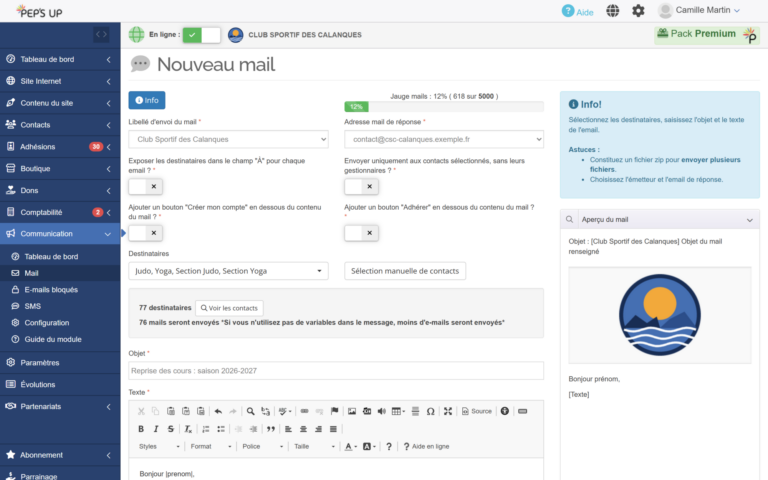
Task: Center the text
Action: coord(303,429)
